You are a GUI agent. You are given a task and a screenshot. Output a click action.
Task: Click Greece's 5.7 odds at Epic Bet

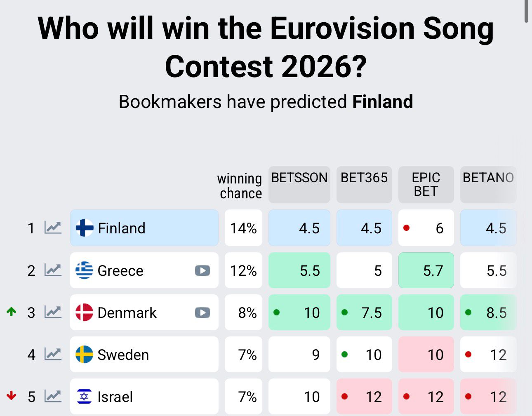point(426,270)
